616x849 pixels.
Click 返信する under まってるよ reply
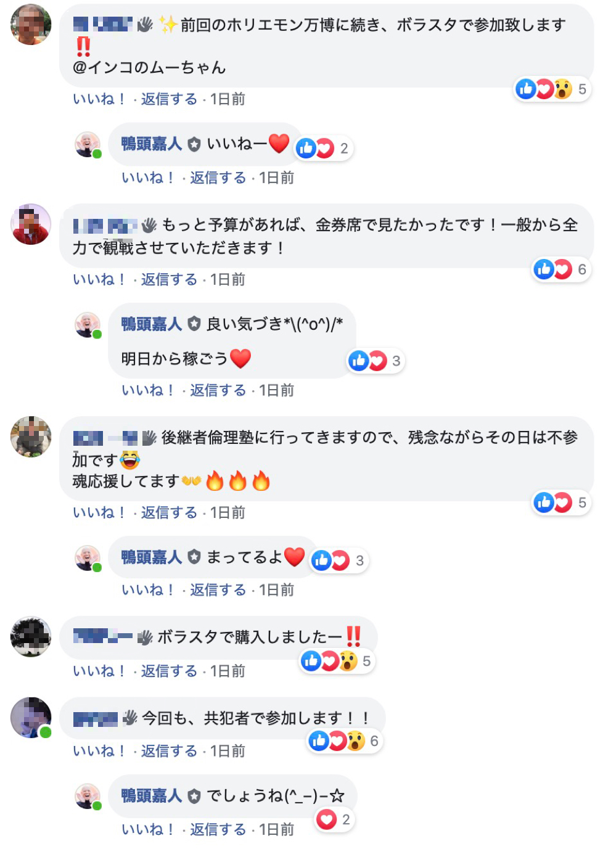coord(218,590)
